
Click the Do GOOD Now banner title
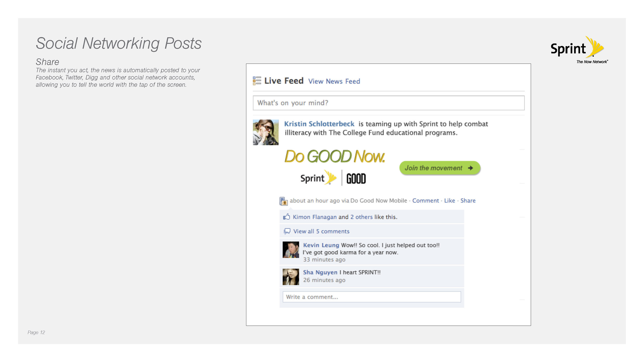pyautogui.click(x=335, y=156)
